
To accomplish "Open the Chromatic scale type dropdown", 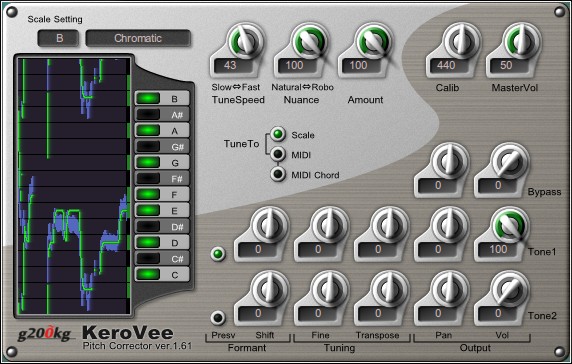I will pos(138,38).
